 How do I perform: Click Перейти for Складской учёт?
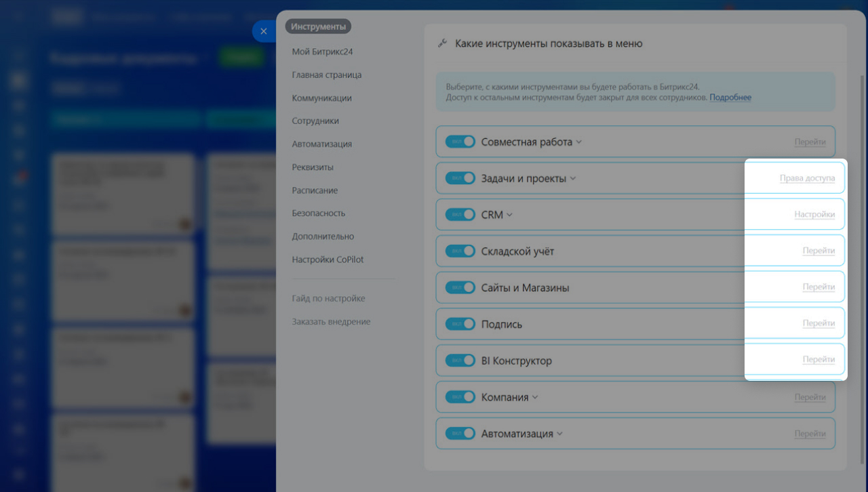click(x=818, y=250)
